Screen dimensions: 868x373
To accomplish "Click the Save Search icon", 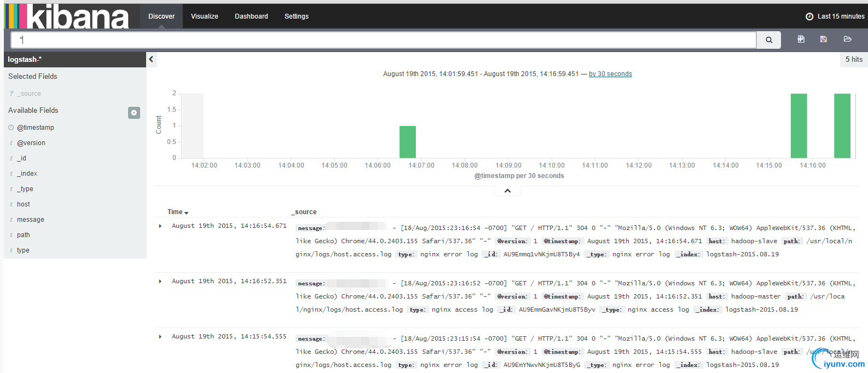I will pyautogui.click(x=823, y=39).
